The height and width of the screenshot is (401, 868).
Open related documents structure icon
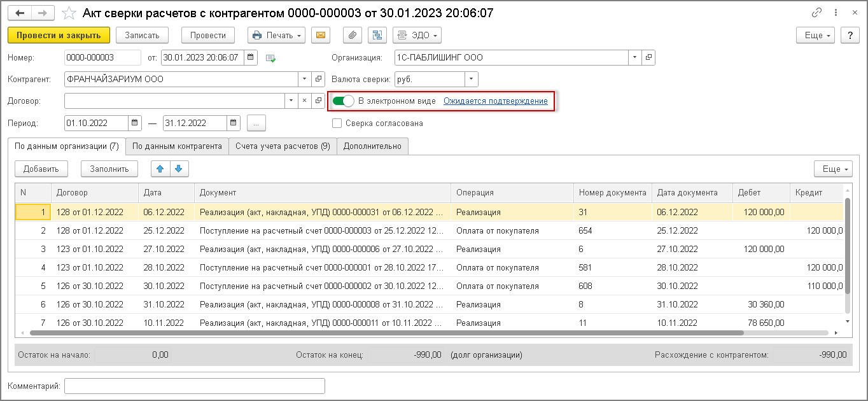click(377, 36)
